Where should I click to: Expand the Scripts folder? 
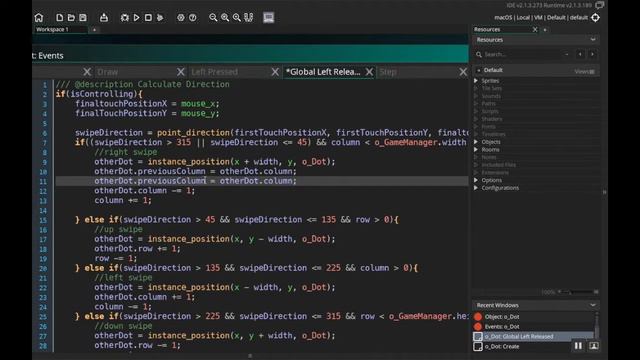click(476, 111)
